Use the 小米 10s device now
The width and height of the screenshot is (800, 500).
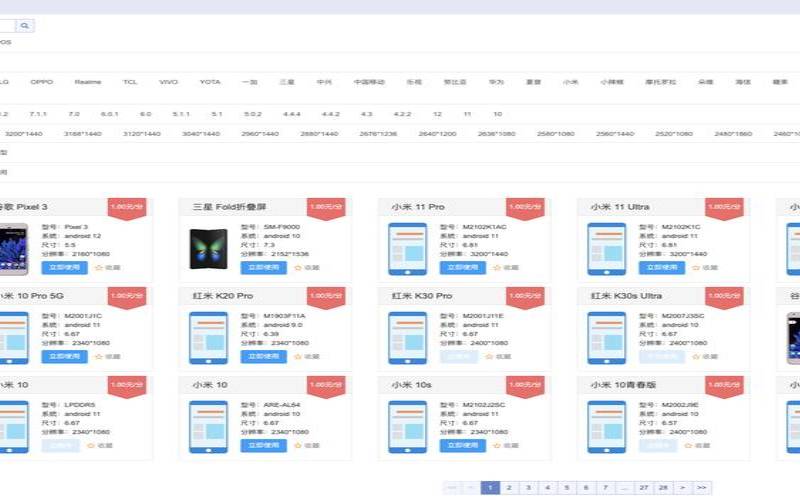(x=463, y=445)
